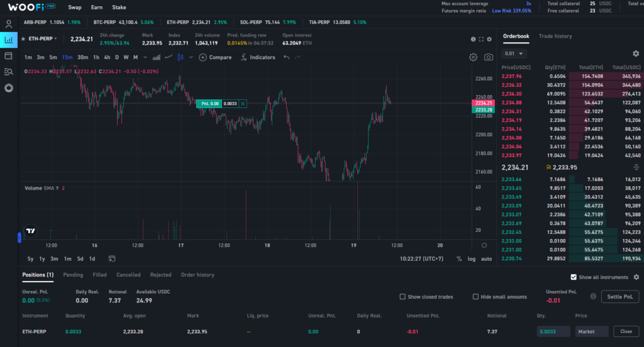This screenshot has width=644, height=347.
Task: Open Filled orders tab
Action: click(99, 275)
